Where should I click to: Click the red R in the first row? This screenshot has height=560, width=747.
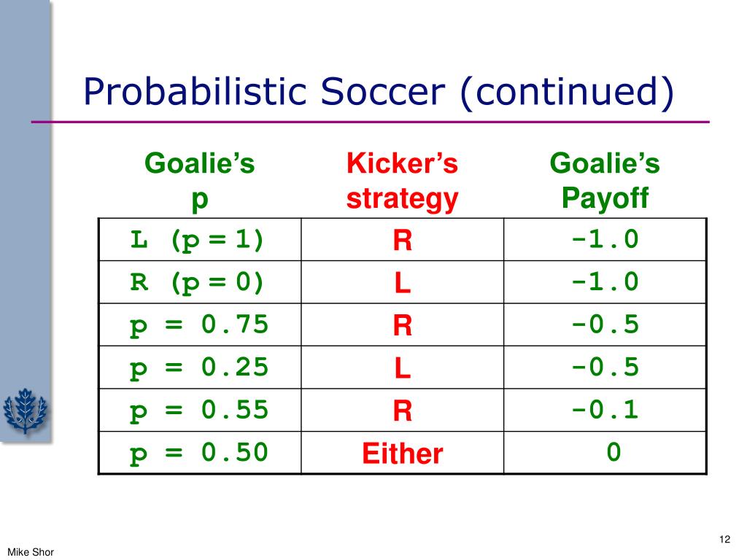point(403,240)
